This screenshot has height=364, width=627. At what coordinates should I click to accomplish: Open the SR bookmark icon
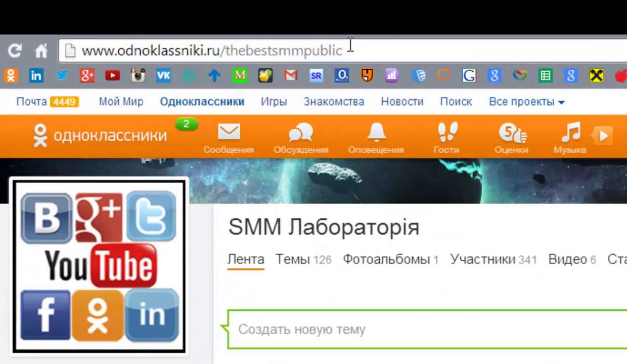(316, 76)
